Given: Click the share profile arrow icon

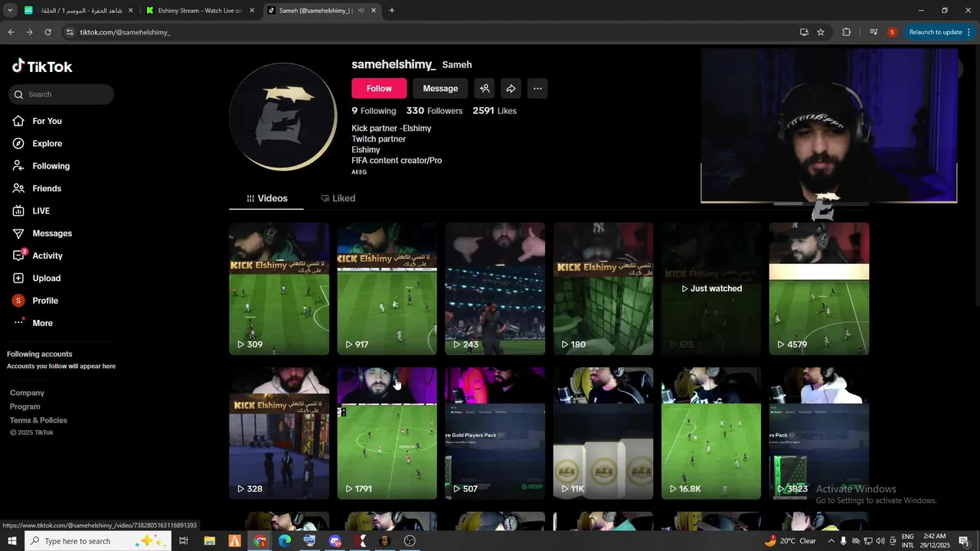Looking at the screenshot, I should [x=511, y=89].
